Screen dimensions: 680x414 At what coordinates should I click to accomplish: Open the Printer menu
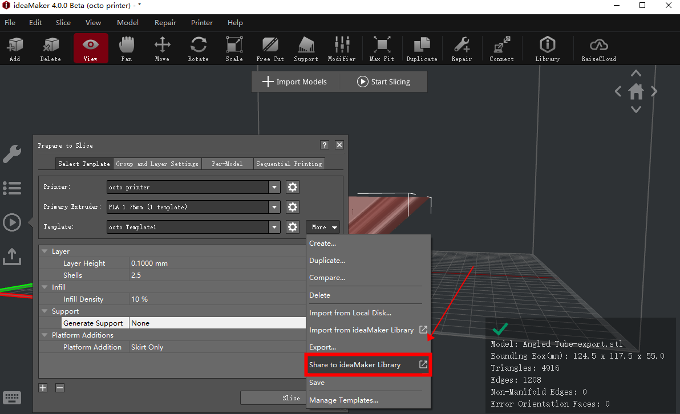click(202, 23)
